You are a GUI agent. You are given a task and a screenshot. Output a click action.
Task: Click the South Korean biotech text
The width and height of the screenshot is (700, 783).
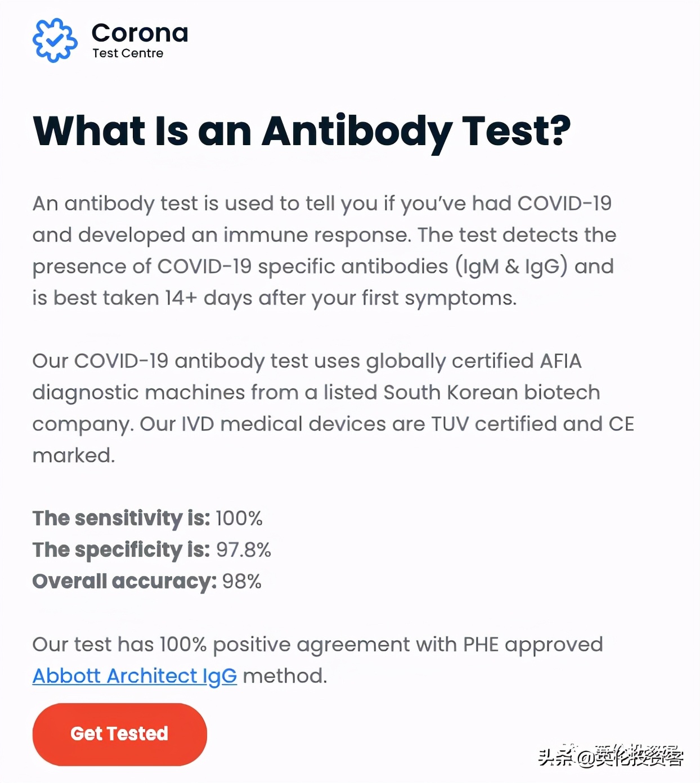point(492,392)
